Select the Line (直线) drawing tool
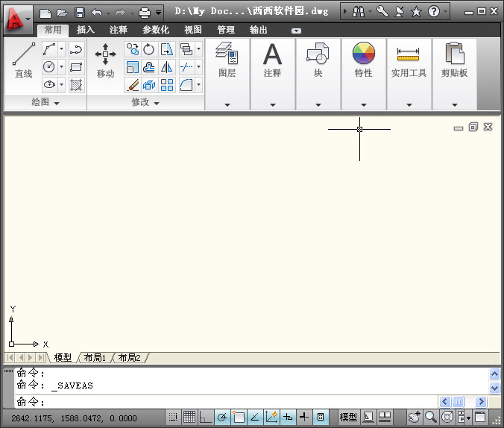Screen dimensions: 504x428 tap(24, 60)
